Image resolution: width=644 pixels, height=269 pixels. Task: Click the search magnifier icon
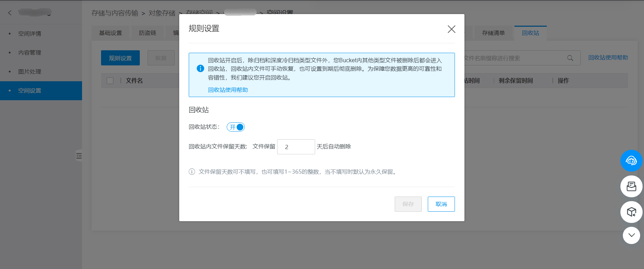click(570, 58)
